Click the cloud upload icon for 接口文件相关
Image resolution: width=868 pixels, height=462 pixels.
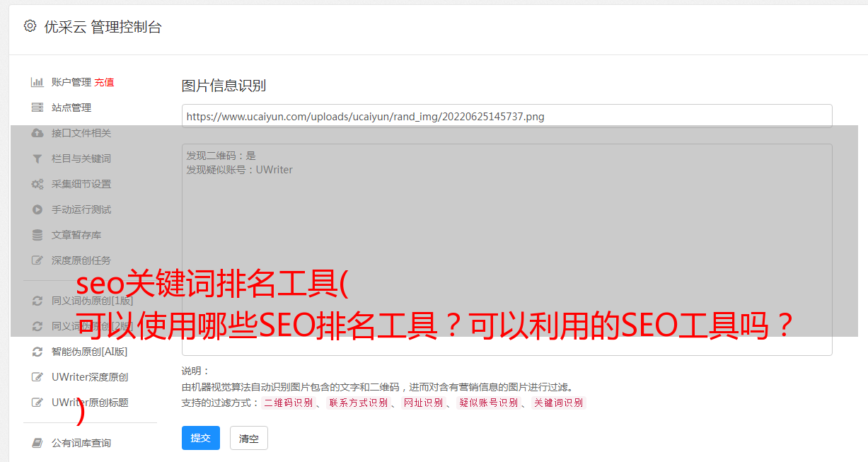(37, 133)
